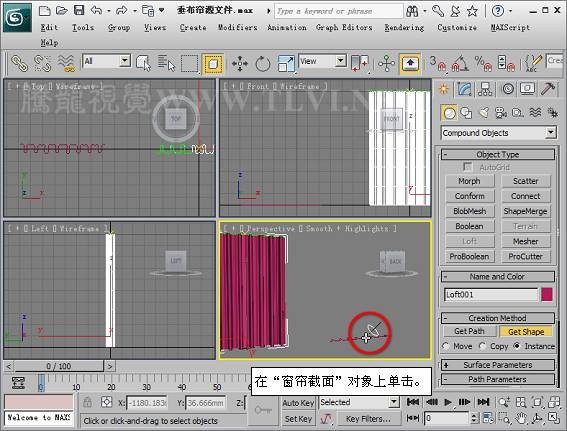Screen dimensions: 567x431
Task: Undo the last action
Action: tap(97, 10)
